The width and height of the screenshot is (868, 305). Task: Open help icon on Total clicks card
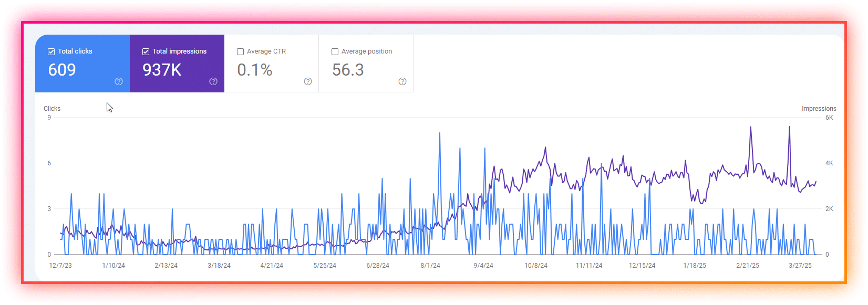pos(119,81)
